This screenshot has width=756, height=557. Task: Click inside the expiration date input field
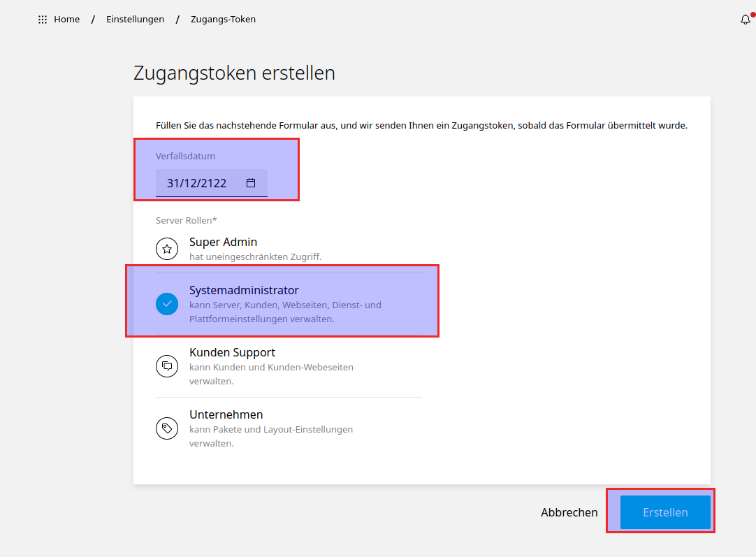tap(199, 182)
